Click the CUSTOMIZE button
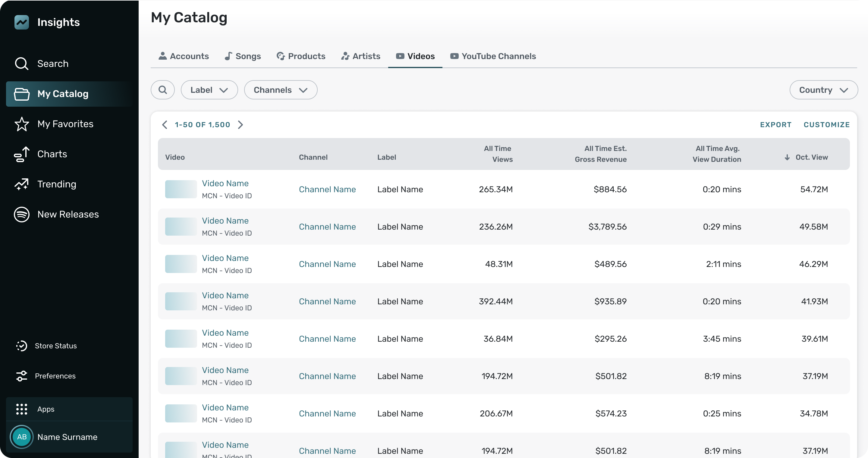This screenshot has height=458, width=868. tap(826, 125)
